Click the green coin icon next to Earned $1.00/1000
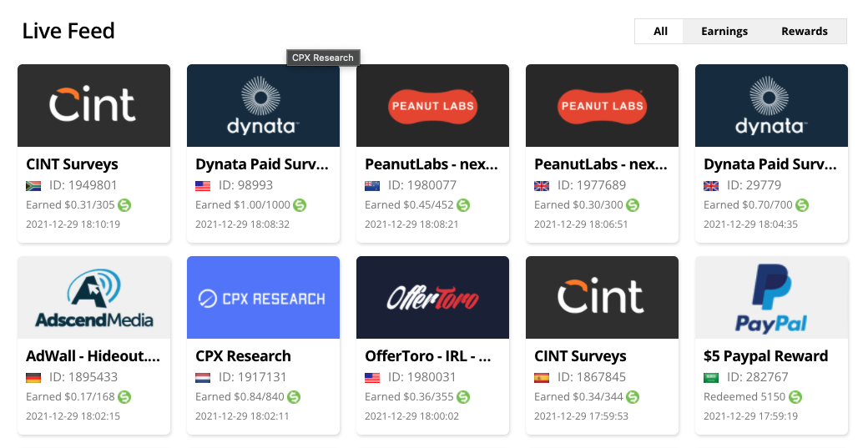 point(300,204)
